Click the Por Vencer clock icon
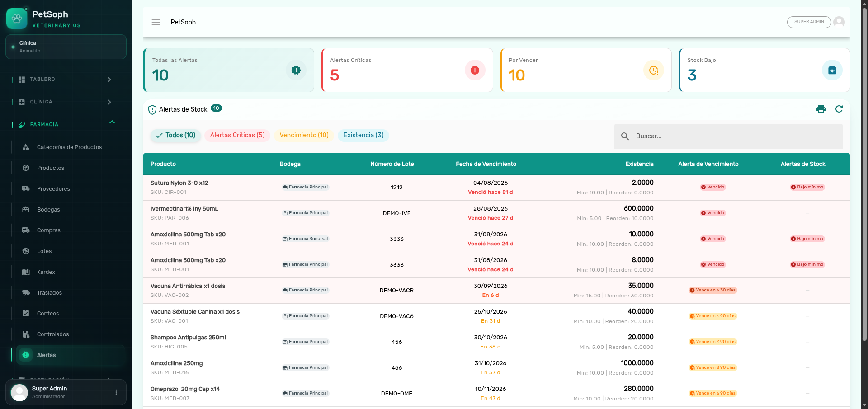 (654, 70)
